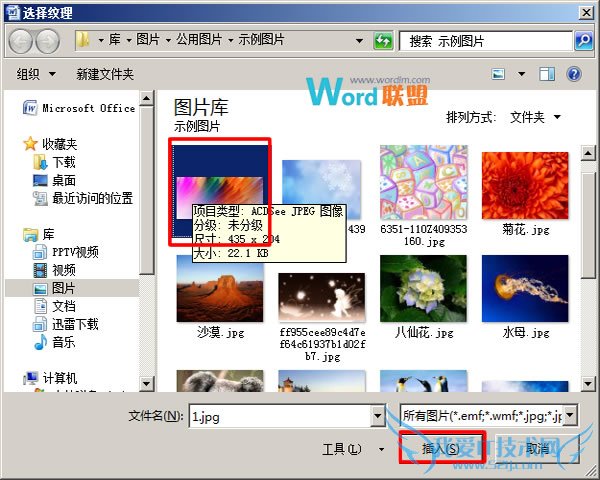Open the 排列方式 文件夹 dropdown
Image resolution: width=600 pixels, height=480 pixels.
535,117
